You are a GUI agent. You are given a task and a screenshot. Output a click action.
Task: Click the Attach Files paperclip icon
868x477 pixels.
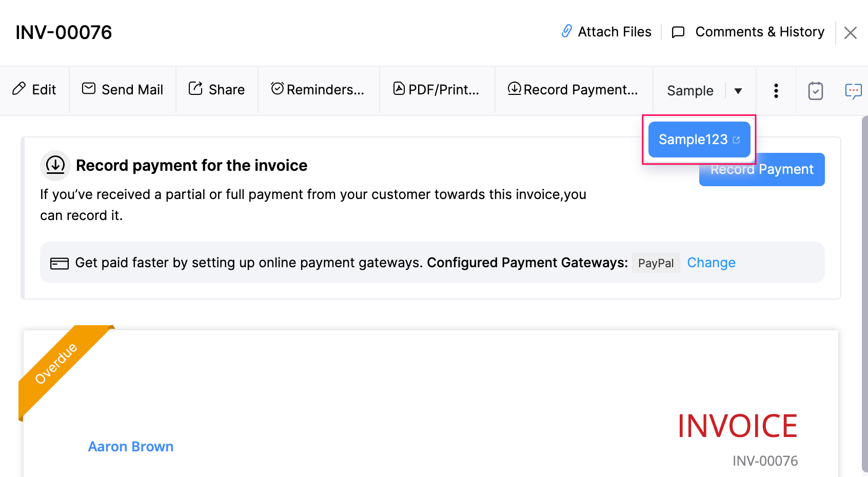(566, 31)
